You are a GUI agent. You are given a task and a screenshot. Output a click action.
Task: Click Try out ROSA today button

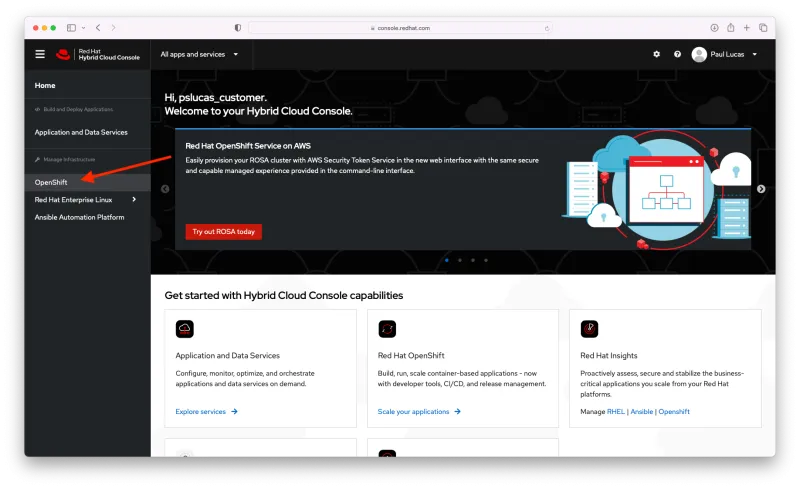click(x=223, y=232)
